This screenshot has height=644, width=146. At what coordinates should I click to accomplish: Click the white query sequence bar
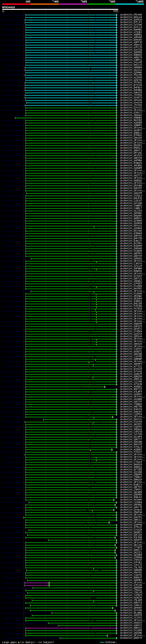(60, 9)
